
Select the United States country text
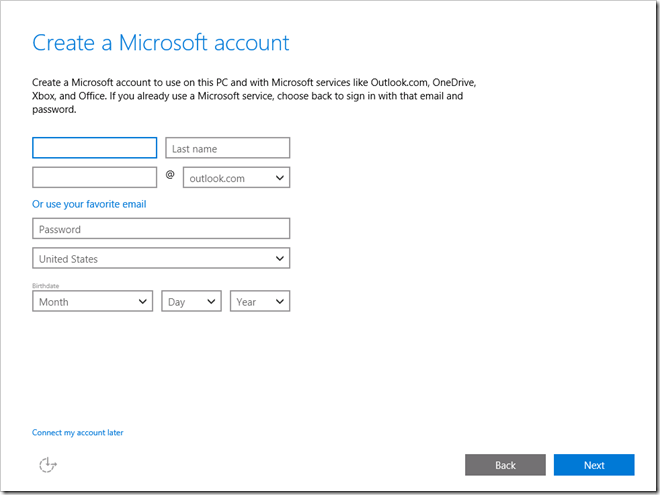(68, 259)
